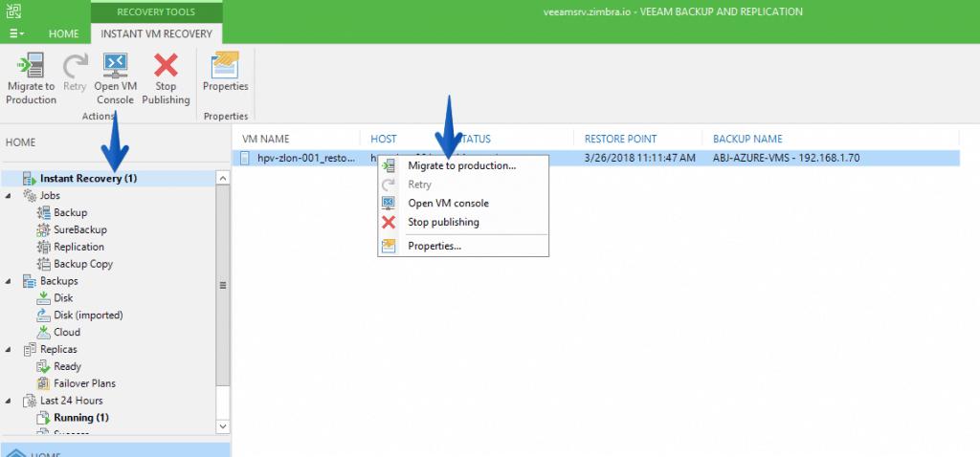980x457 pixels.
Task: Choose Open VM console in context menu
Action: tap(462, 204)
